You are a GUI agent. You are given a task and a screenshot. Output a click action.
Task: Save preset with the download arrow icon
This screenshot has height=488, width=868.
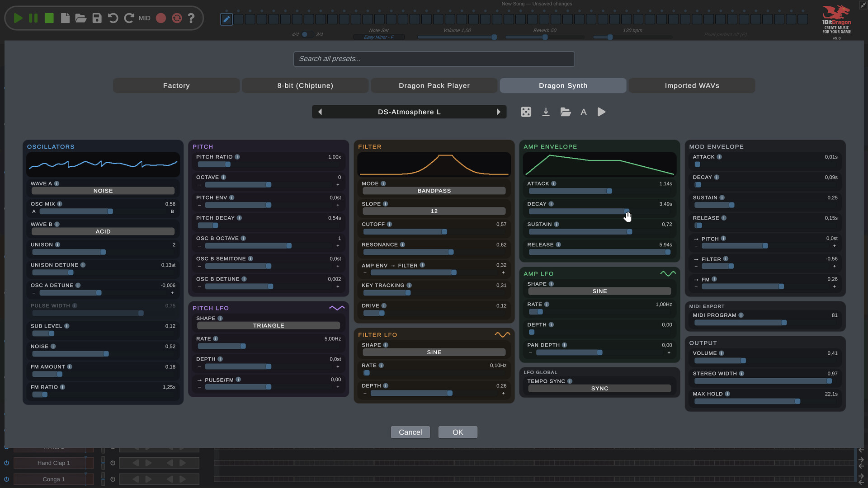pyautogui.click(x=546, y=112)
